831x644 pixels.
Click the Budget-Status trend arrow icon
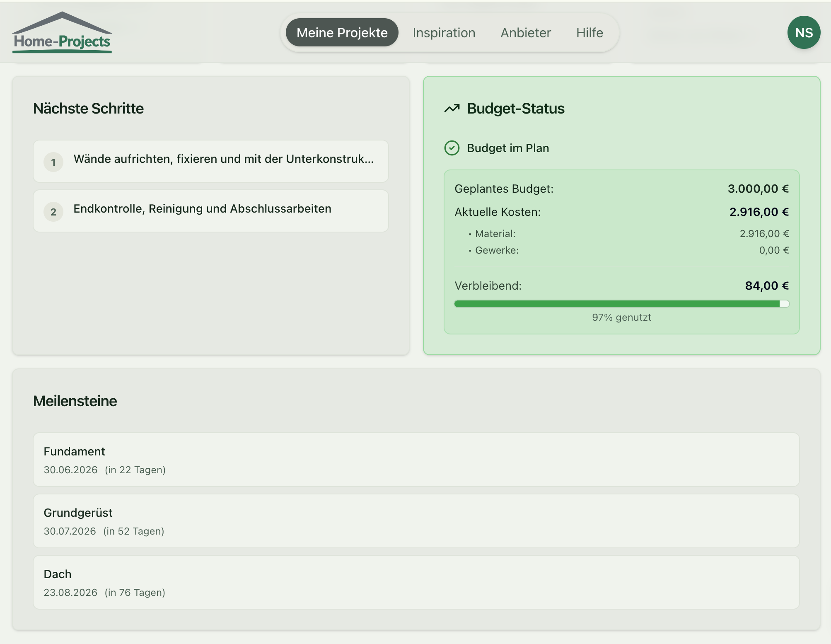[x=452, y=109]
